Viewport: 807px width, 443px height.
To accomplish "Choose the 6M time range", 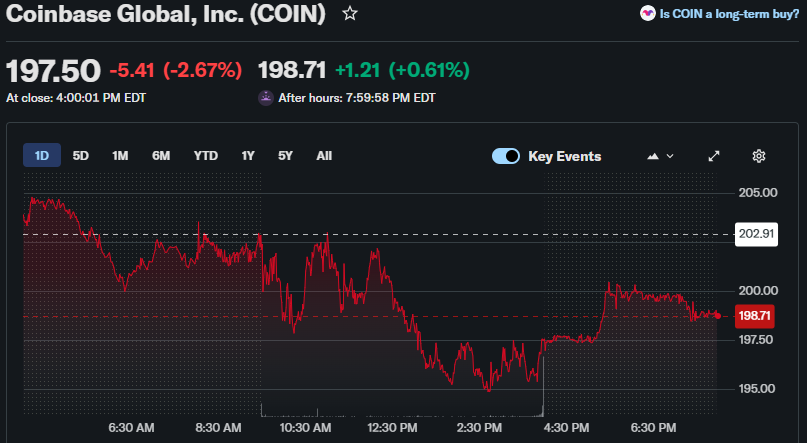I will point(161,156).
